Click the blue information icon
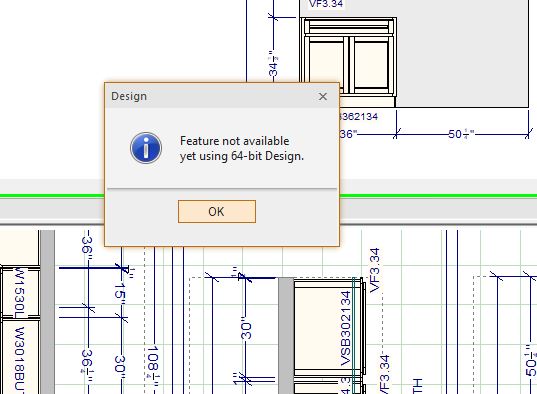 click(146, 148)
